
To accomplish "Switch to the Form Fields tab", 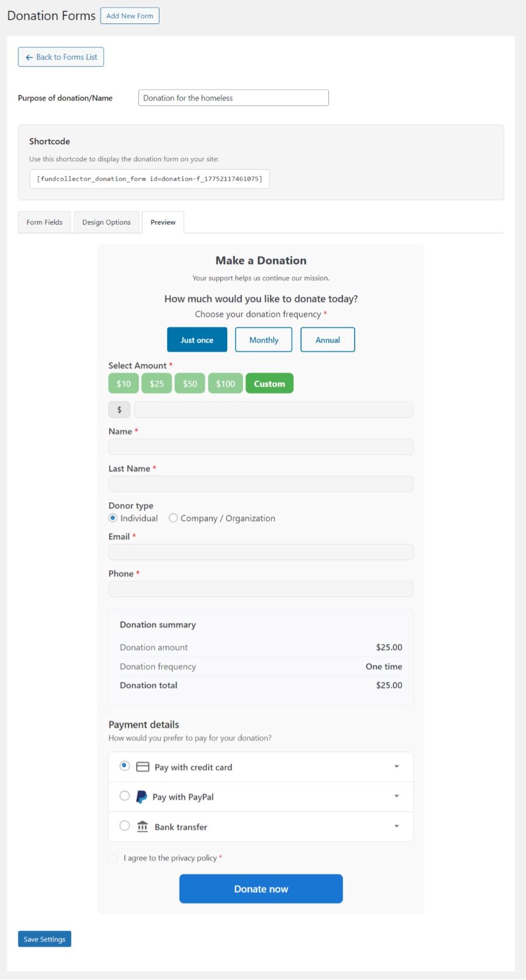I will point(44,222).
